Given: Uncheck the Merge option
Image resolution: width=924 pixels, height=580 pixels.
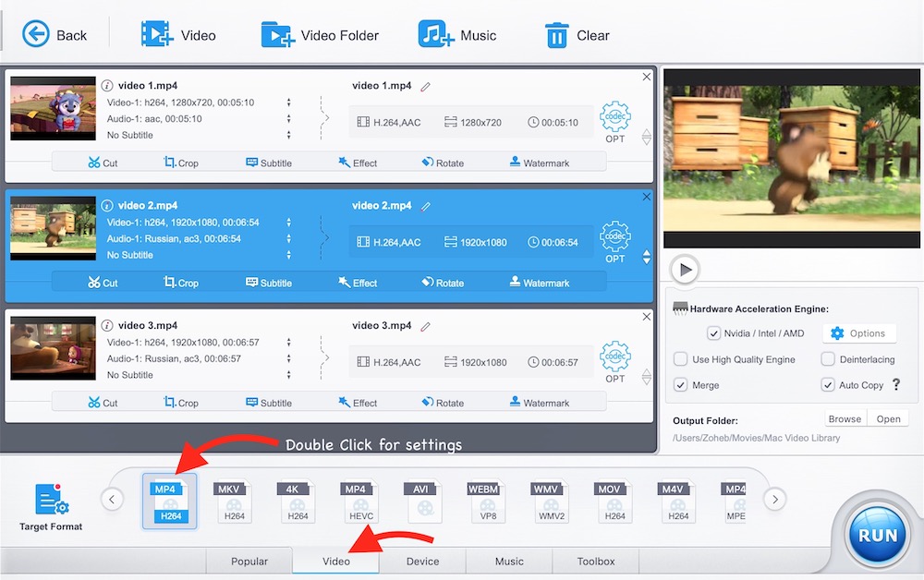Looking at the screenshot, I should [680, 385].
